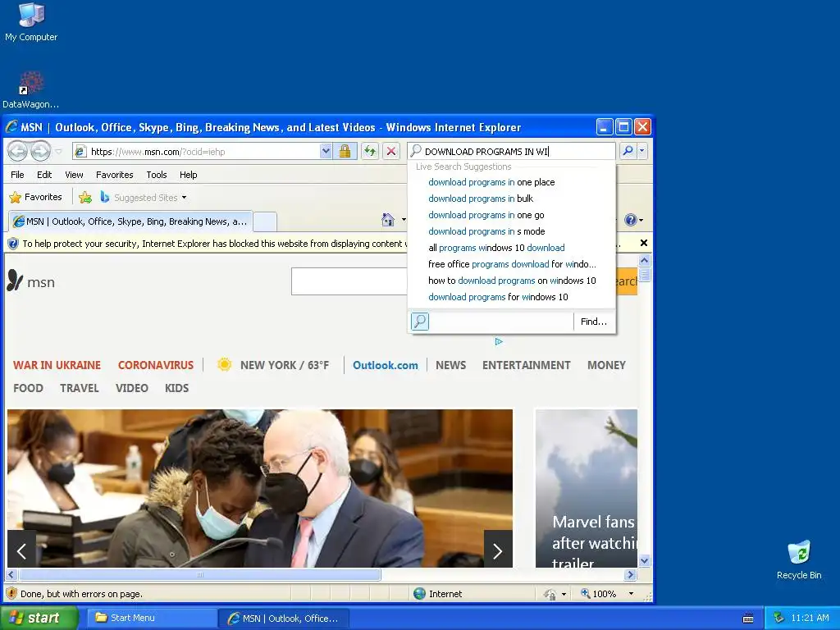Choose suggestion 'download programs in one place'

(491, 182)
